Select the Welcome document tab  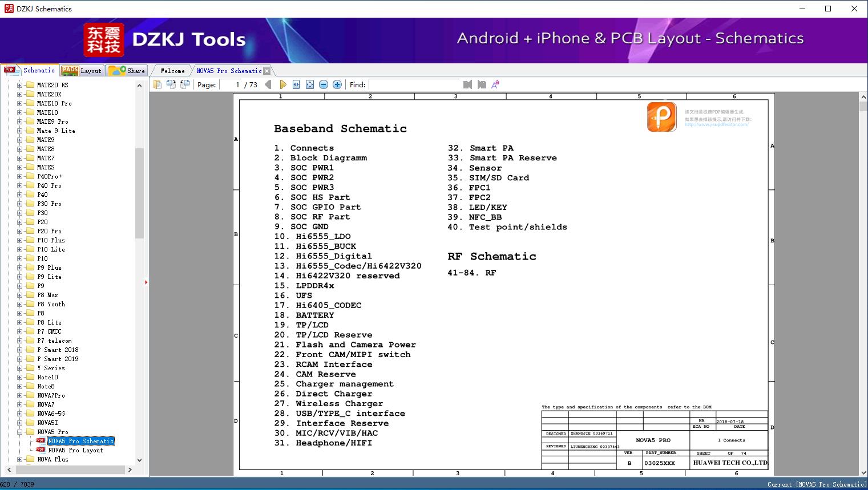tap(172, 71)
